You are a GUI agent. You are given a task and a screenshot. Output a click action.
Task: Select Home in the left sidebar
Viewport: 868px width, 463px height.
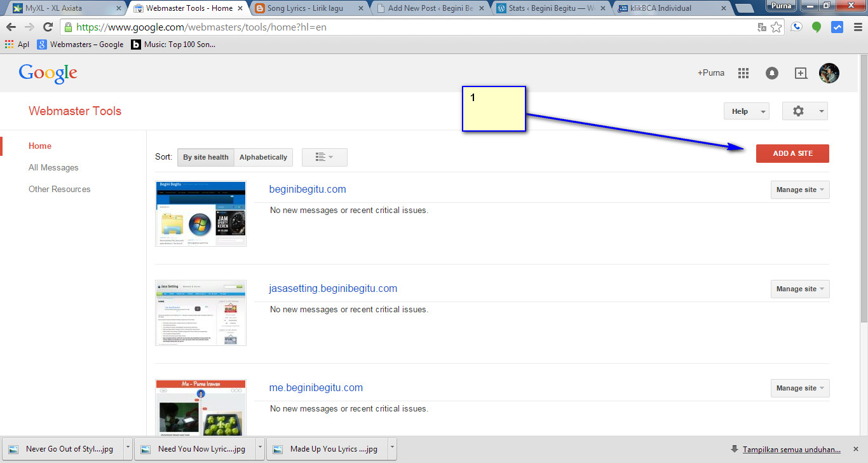coord(40,146)
